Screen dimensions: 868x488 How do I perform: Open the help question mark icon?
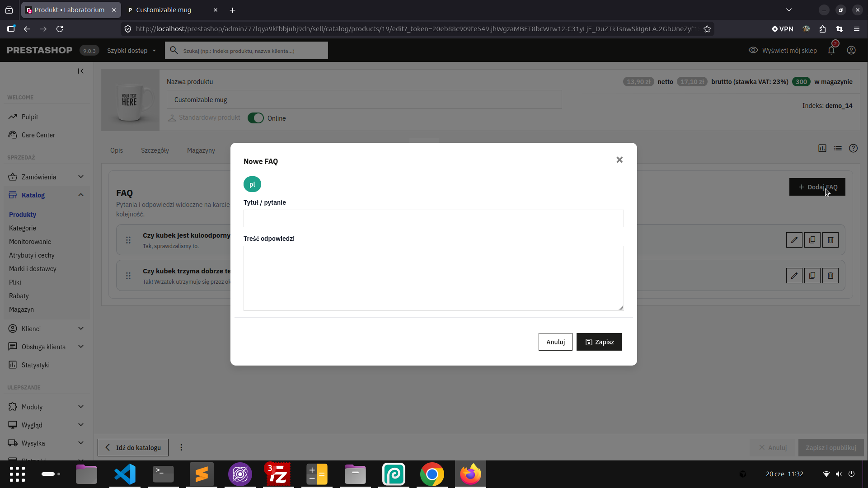[x=853, y=148]
